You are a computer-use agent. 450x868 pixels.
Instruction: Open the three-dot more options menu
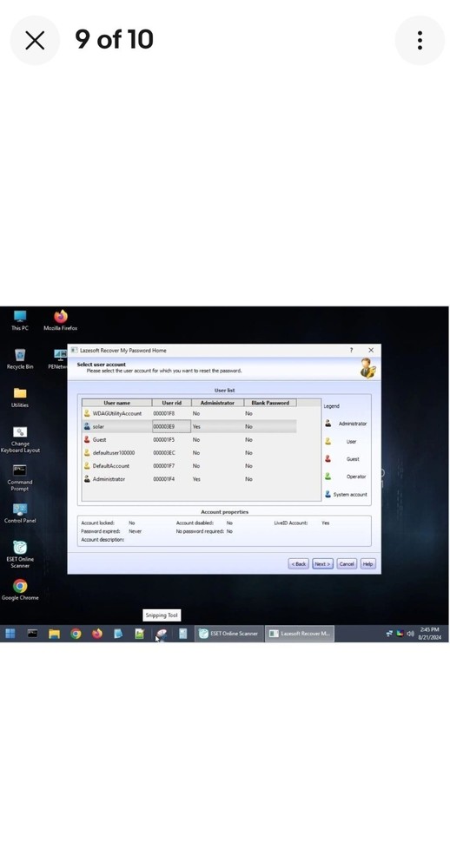pyautogui.click(x=420, y=41)
